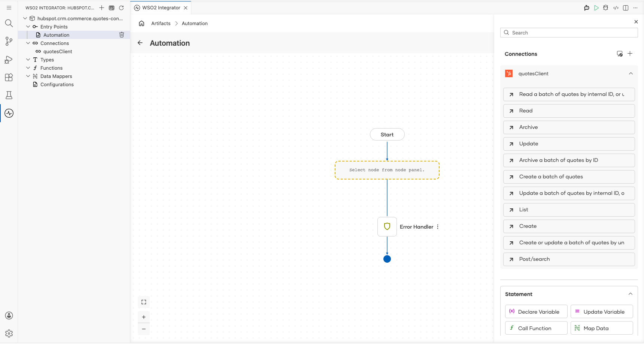644x344 pixels.
Task: Run the integration with play icon
Action: pos(596,7)
